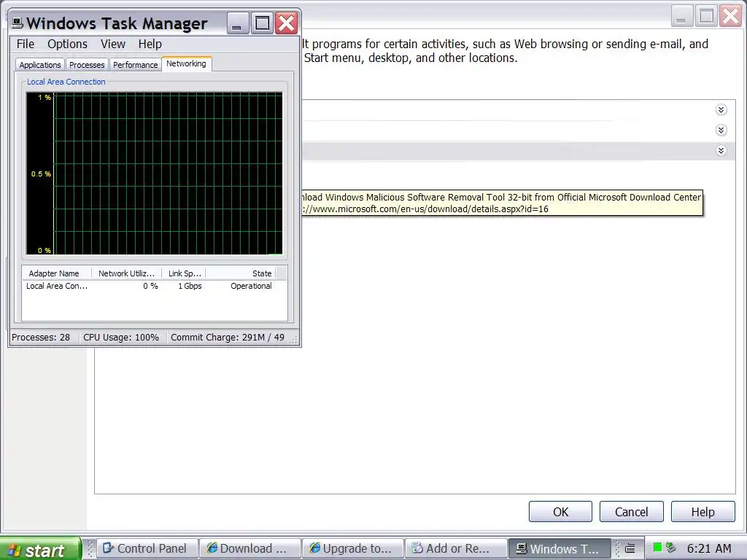This screenshot has height=560, width=747.
Task: Switch to the Performance tab
Action: pyautogui.click(x=135, y=65)
